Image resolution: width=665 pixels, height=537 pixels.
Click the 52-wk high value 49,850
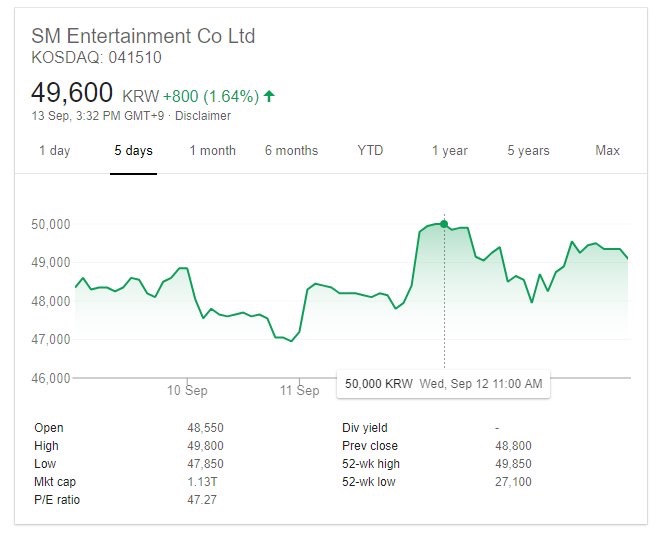(513, 464)
